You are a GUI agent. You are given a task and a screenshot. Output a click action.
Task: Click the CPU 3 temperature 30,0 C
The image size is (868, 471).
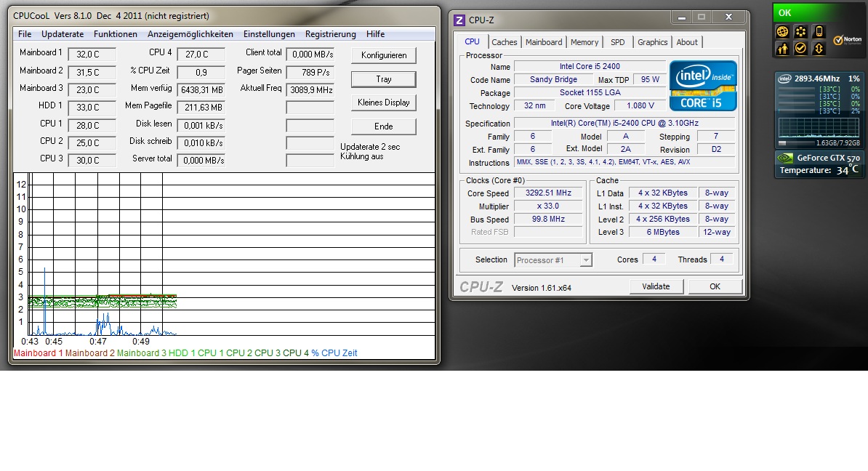92,160
